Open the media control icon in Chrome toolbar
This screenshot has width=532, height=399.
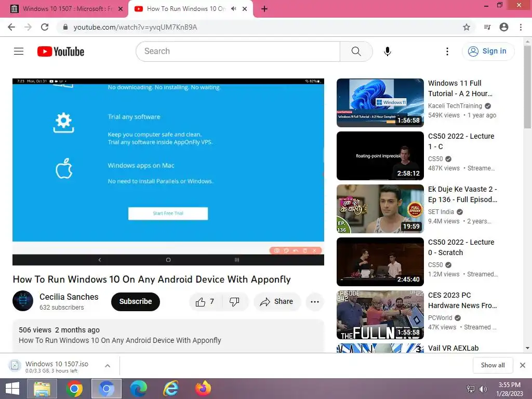487,27
